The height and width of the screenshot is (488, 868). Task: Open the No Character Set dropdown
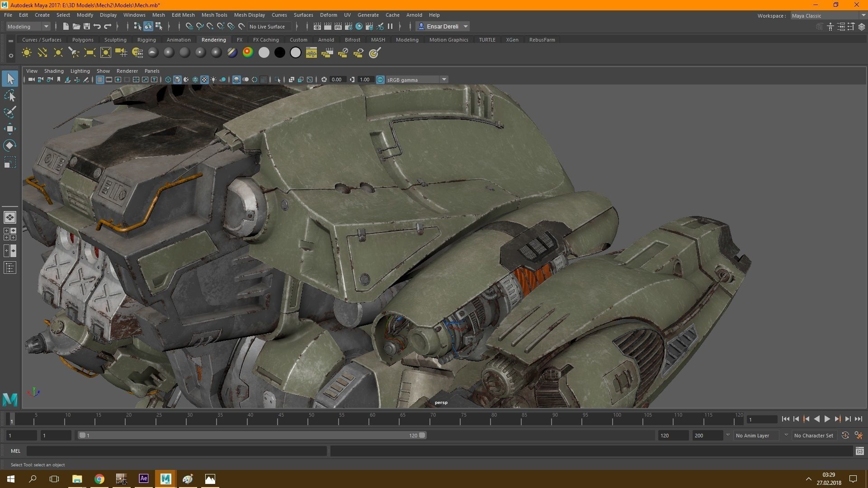(x=814, y=436)
